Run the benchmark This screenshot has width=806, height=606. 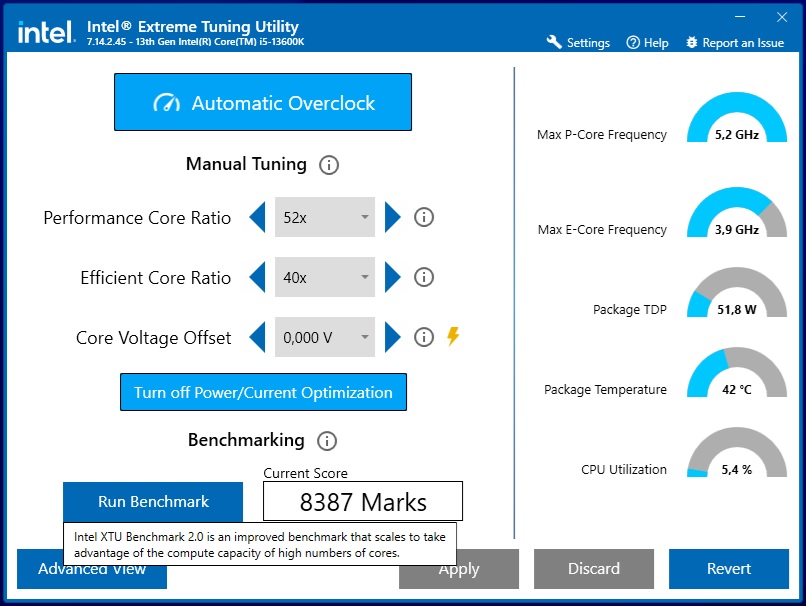click(153, 502)
